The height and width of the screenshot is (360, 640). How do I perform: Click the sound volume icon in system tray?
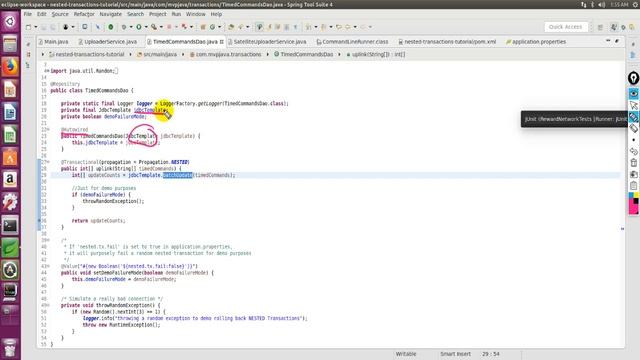click(602, 4)
